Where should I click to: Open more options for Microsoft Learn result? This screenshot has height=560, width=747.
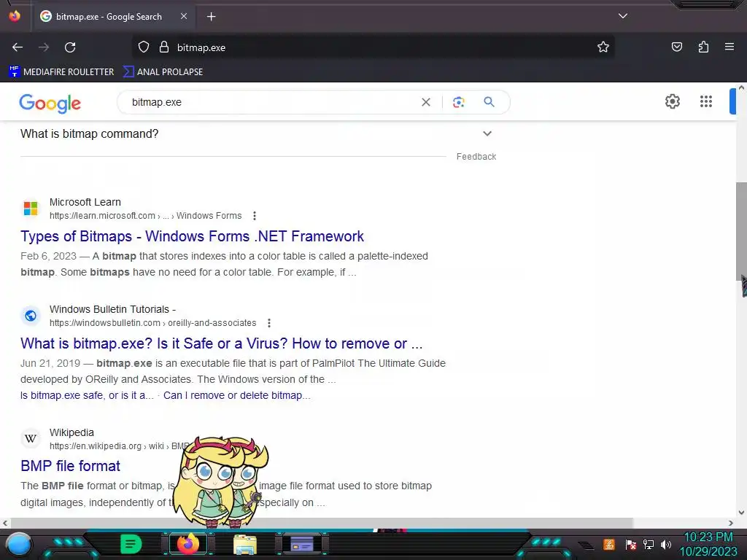255,216
